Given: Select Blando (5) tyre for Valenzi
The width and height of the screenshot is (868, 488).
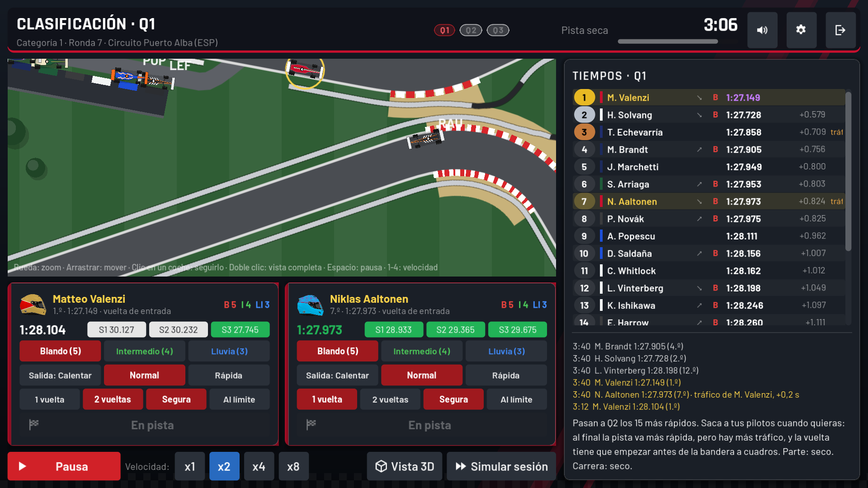Looking at the screenshot, I should (x=60, y=351).
